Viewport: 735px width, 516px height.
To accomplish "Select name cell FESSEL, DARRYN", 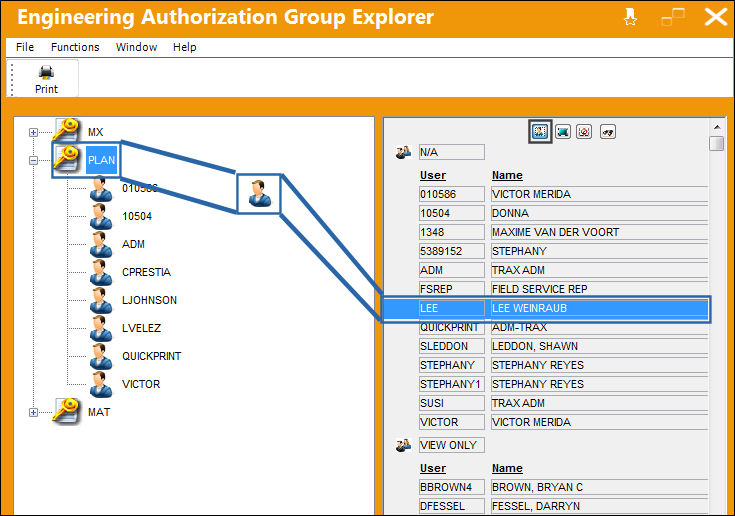I will point(600,506).
